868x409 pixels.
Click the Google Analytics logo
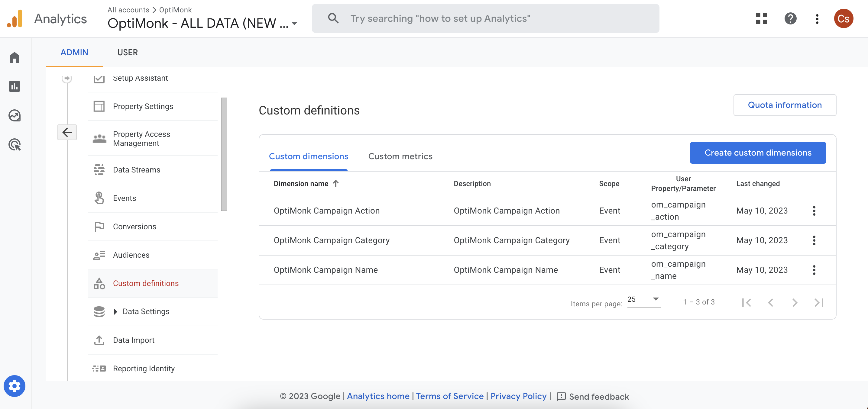tap(15, 18)
